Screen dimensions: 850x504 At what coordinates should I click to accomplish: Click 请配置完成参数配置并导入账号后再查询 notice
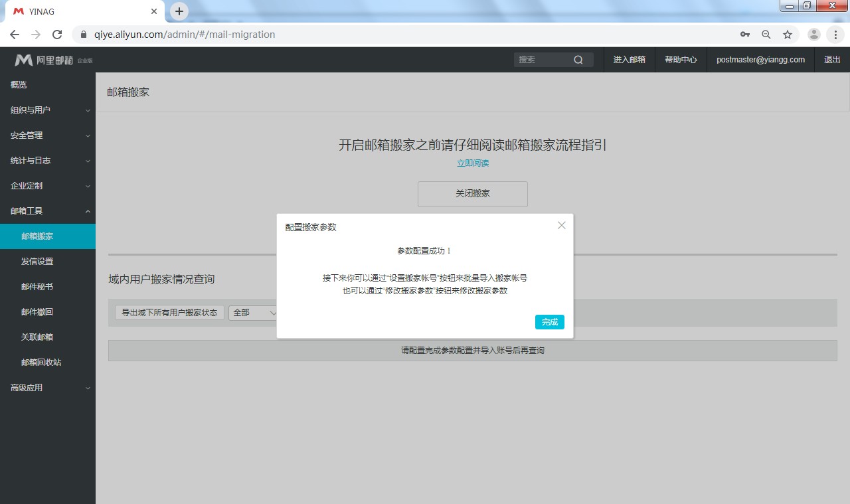coord(473,351)
